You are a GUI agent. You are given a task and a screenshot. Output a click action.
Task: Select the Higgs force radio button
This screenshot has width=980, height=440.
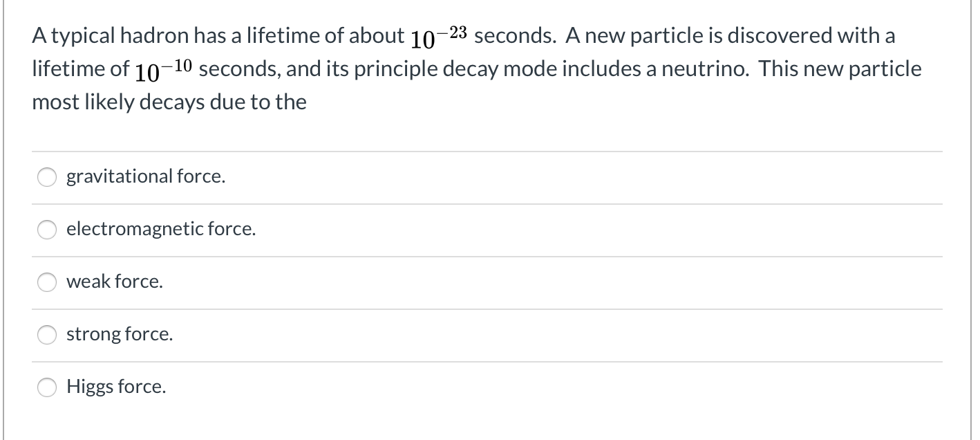(46, 387)
